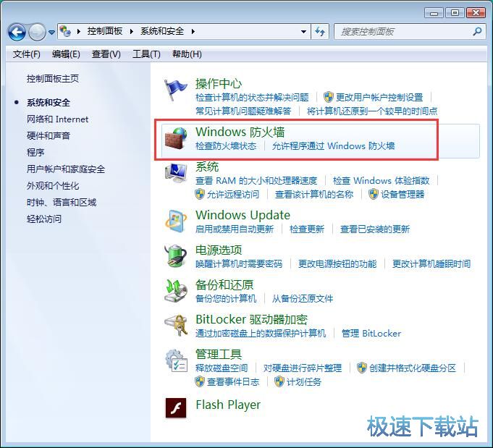
Task: Click 控制面板 in the address breadcrumb
Action: coord(105,31)
